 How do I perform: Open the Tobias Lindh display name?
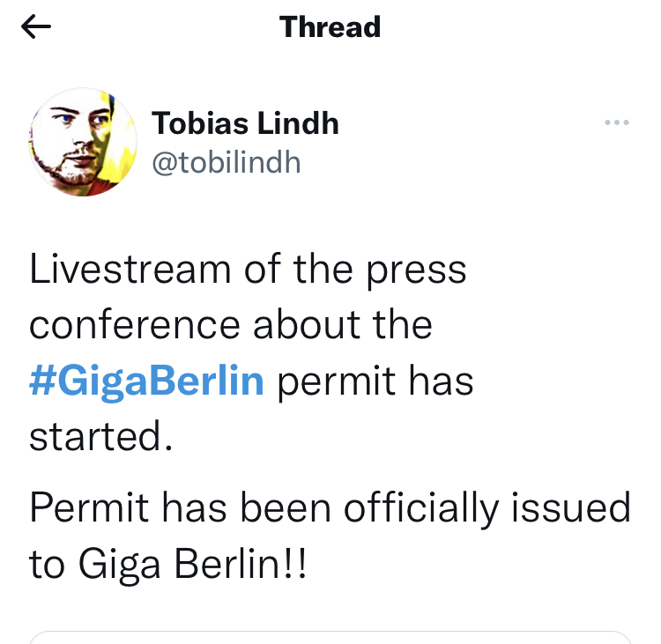(x=245, y=123)
